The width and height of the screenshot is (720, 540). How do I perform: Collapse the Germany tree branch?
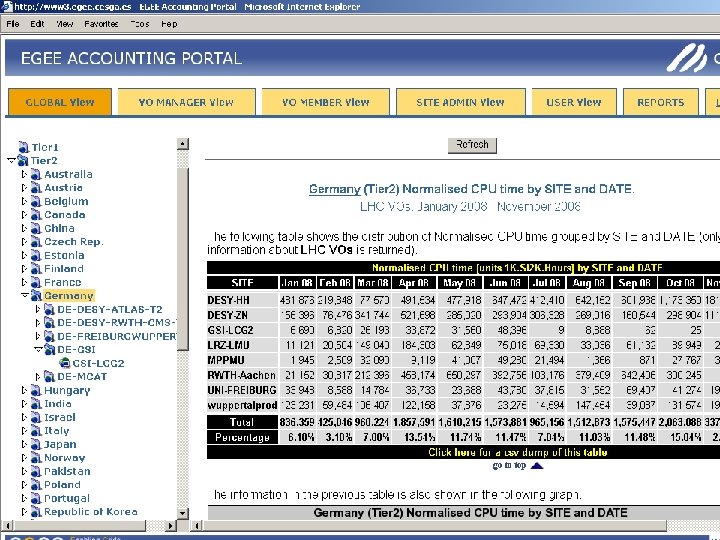point(25,296)
